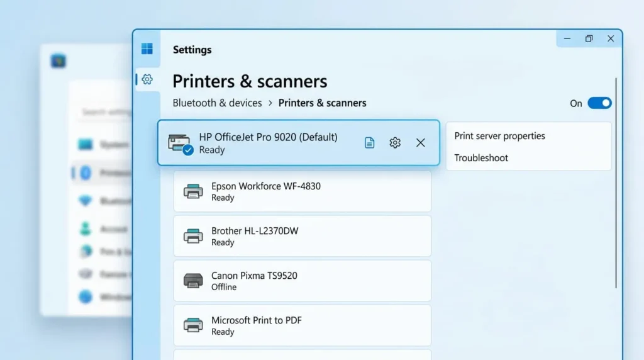Select the Accounts person icon in background sidebar

coord(86,228)
